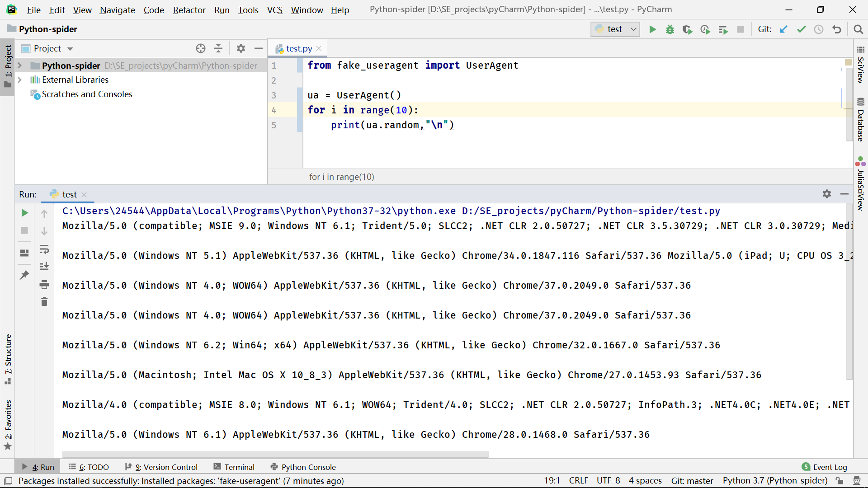Screen dimensions: 868x488
Task: Switch to the Terminal tab
Action: [x=239, y=467]
